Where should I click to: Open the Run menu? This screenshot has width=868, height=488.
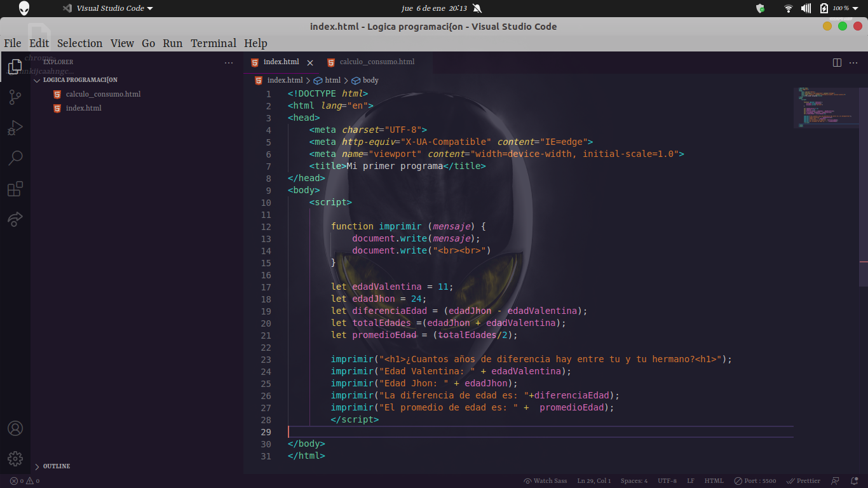pos(172,43)
